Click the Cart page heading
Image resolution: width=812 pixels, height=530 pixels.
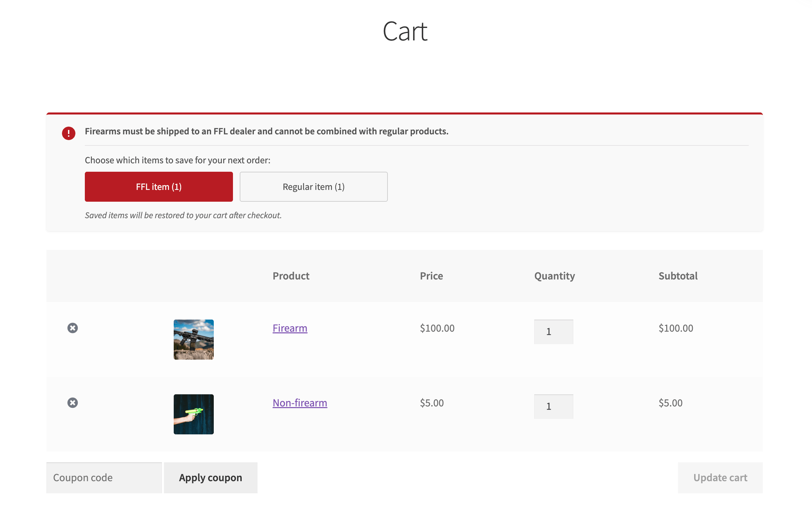[x=405, y=31]
